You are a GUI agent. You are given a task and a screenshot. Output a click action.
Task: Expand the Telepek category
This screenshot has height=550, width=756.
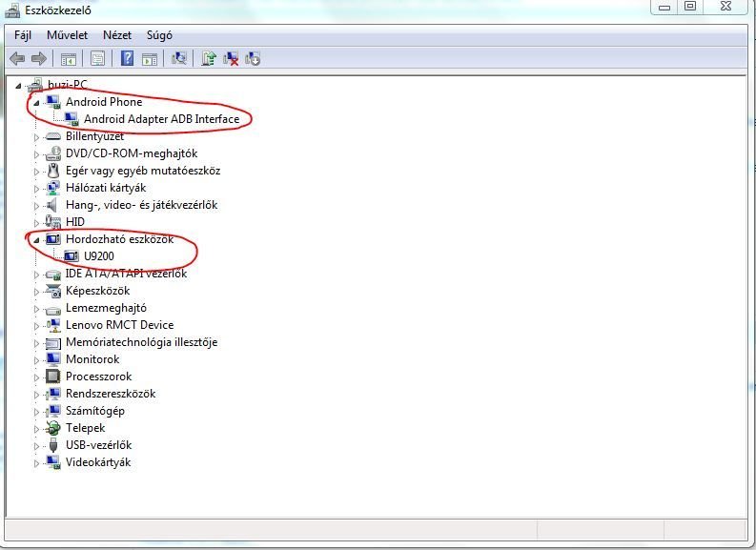point(36,429)
